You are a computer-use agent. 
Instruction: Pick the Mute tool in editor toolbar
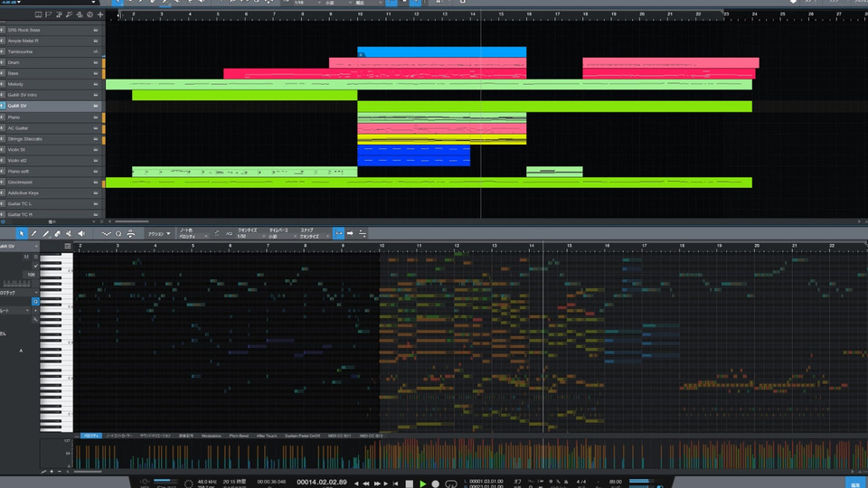click(70, 233)
